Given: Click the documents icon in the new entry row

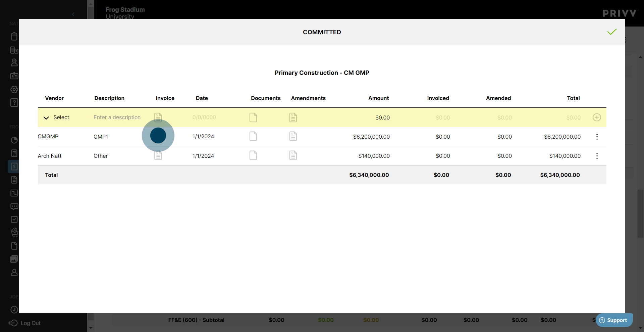Looking at the screenshot, I should [x=253, y=117].
